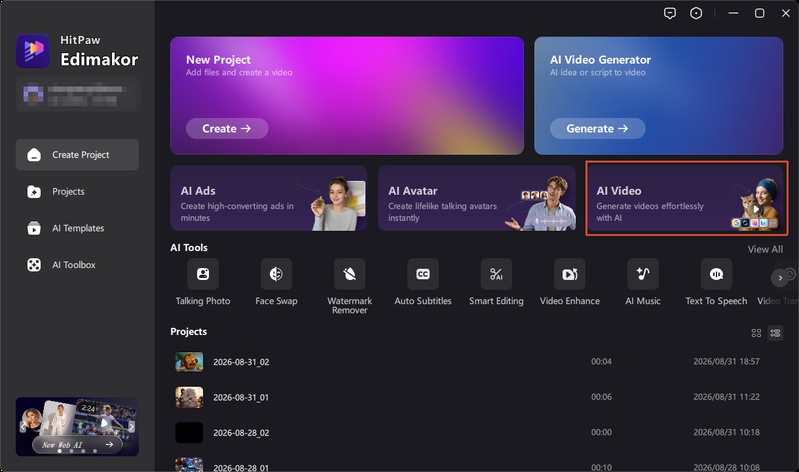Click the Projects section heading above list
The width and height of the screenshot is (799, 472).
pyautogui.click(x=189, y=331)
